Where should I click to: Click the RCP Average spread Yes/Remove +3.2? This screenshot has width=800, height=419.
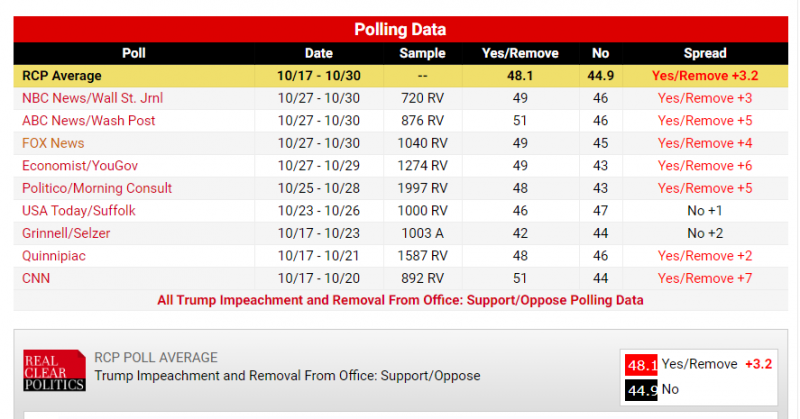coord(705,76)
